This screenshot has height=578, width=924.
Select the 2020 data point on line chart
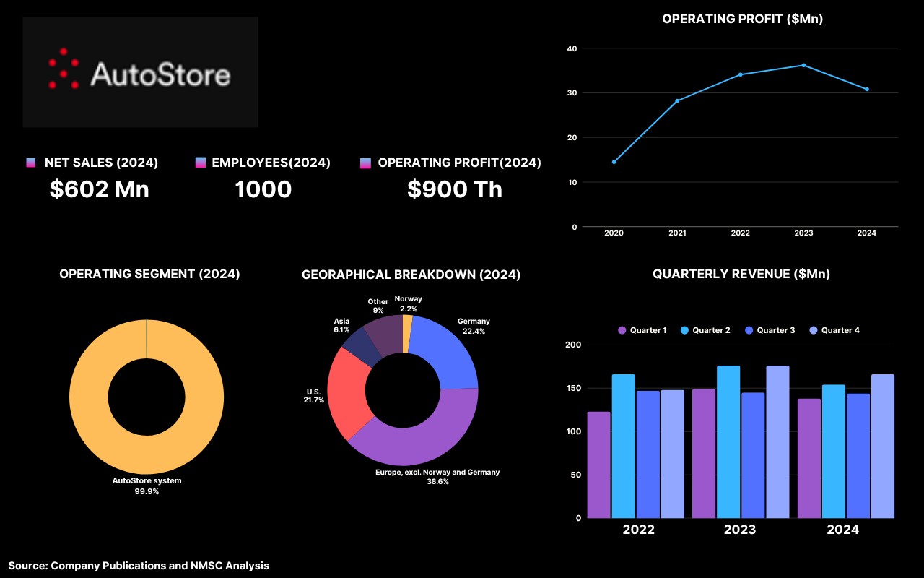point(614,162)
